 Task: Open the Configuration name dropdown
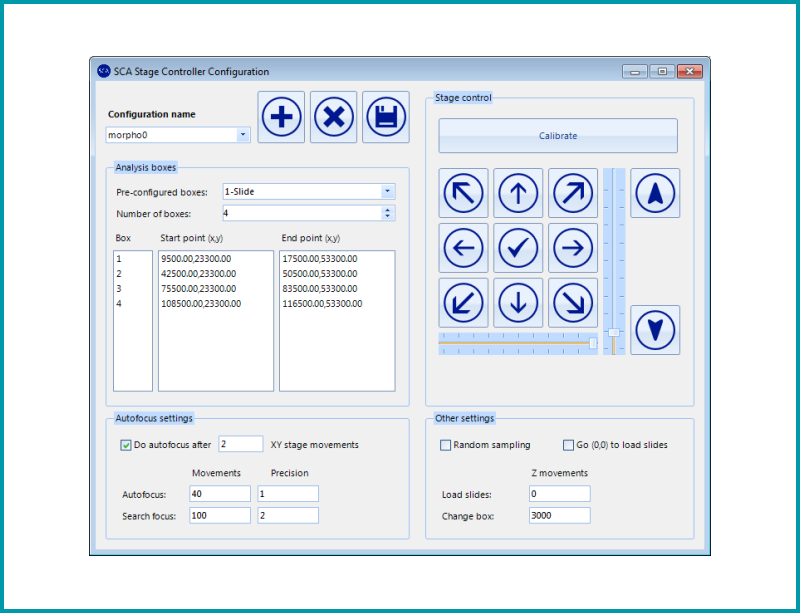(243, 134)
